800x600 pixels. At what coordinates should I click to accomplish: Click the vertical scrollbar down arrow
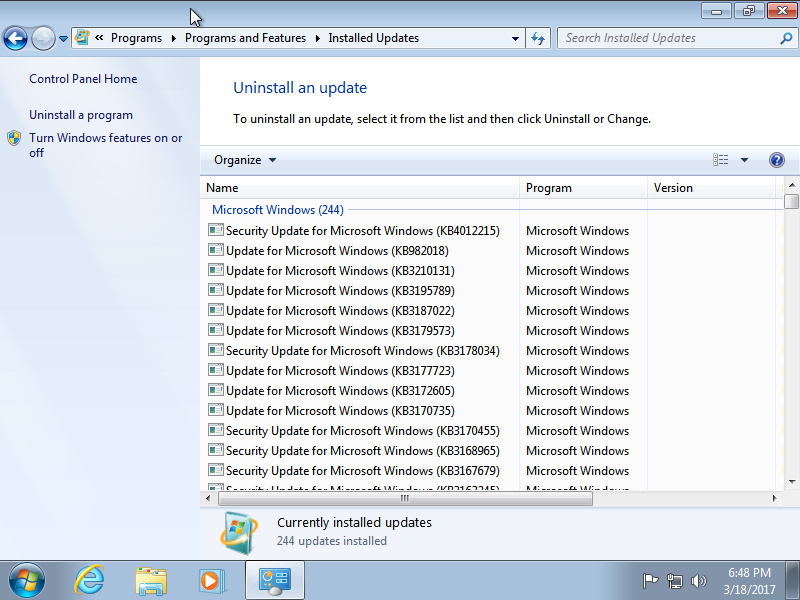tap(792, 482)
